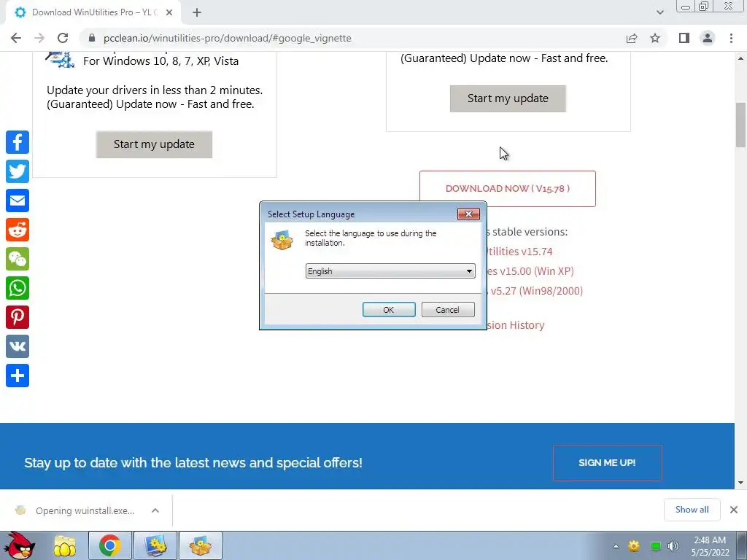Close the Download WinUtilities Pro tab

(x=169, y=12)
